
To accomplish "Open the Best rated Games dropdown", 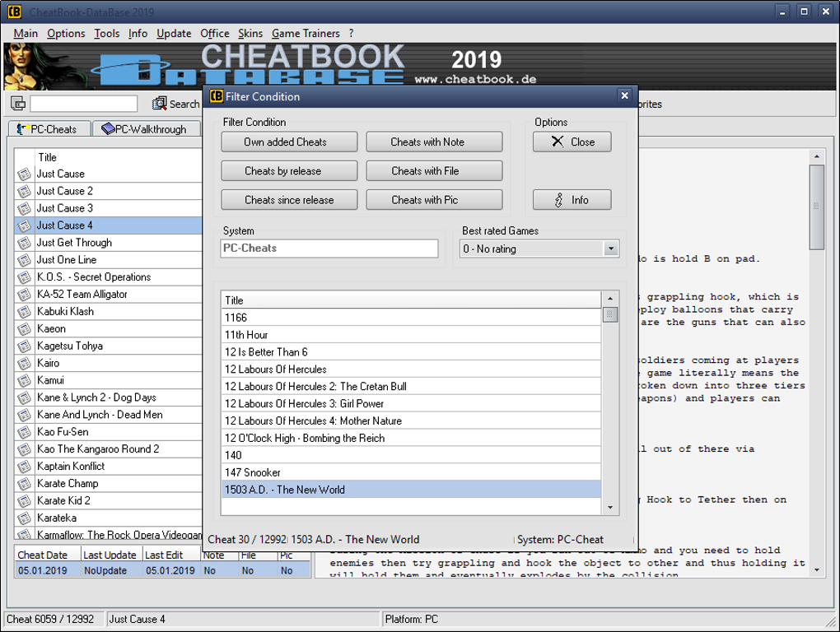I will pos(611,249).
